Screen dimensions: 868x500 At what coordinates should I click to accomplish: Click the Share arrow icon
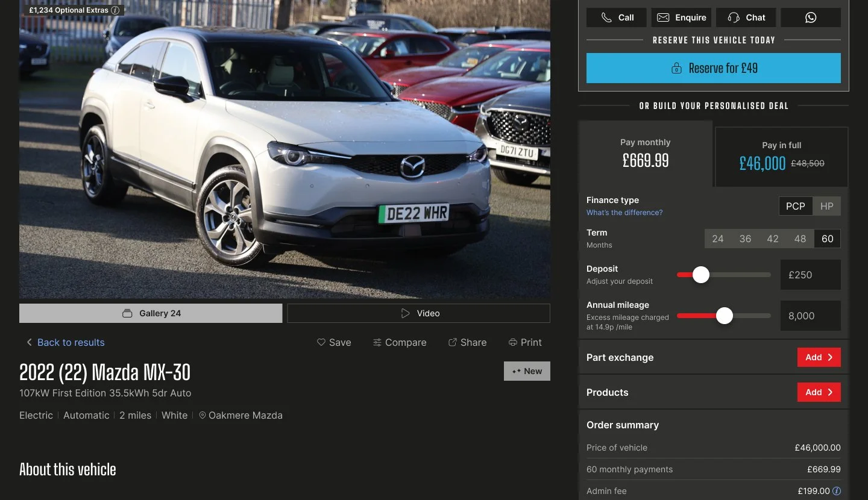(453, 342)
